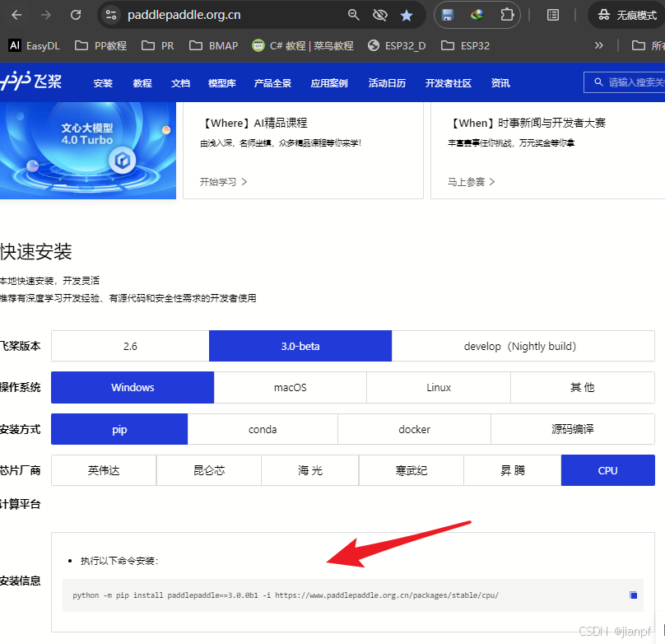The height and width of the screenshot is (644, 665).
Task: Click the site search input field
Action: click(625, 82)
